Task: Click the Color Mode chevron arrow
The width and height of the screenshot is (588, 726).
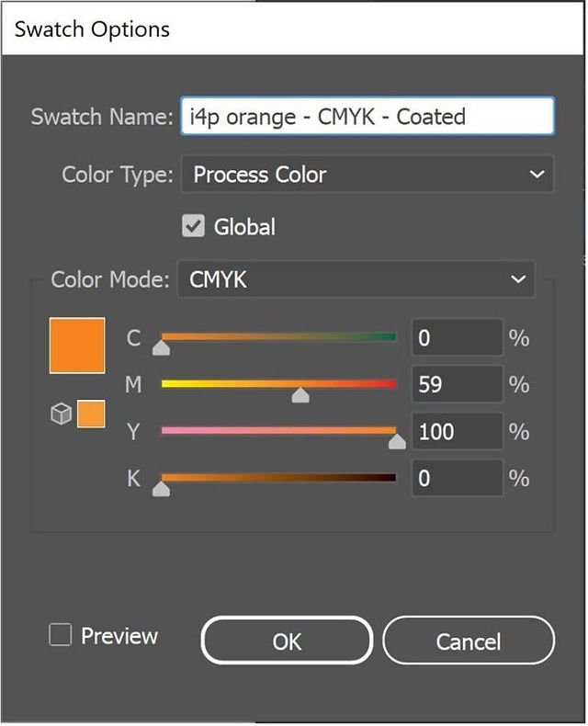Action: pyautogui.click(x=518, y=279)
